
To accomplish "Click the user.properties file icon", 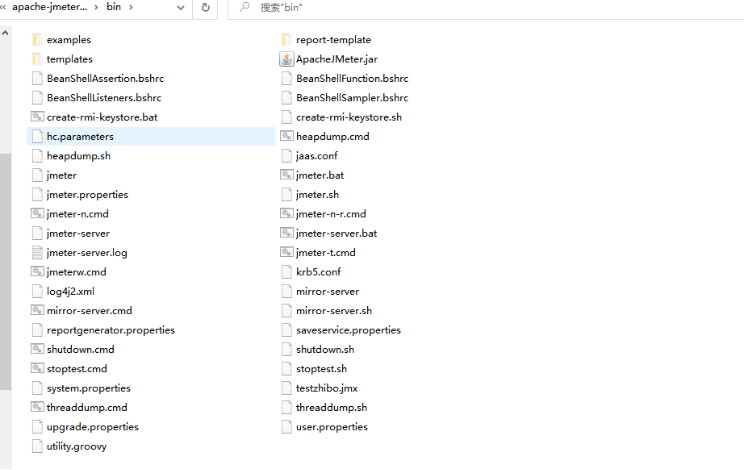I will 286,427.
